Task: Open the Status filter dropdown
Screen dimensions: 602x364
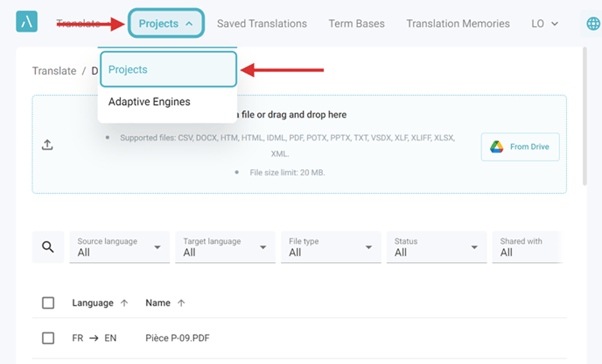Action: coord(437,247)
